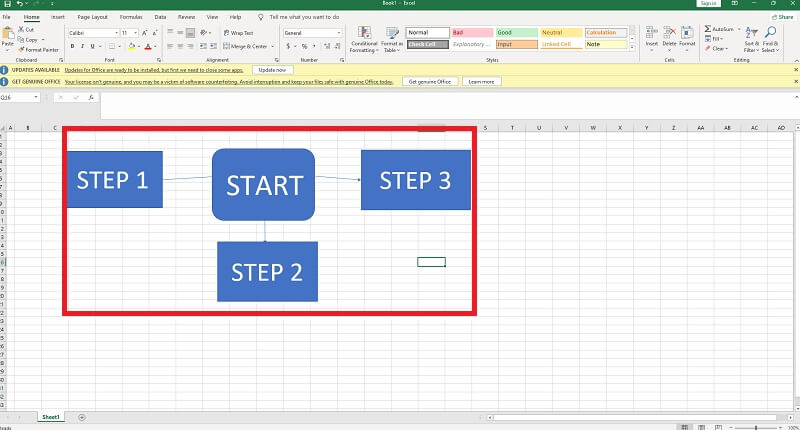Image resolution: width=800 pixels, height=430 pixels.
Task: Click the Paste icon
Action: [8, 33]
